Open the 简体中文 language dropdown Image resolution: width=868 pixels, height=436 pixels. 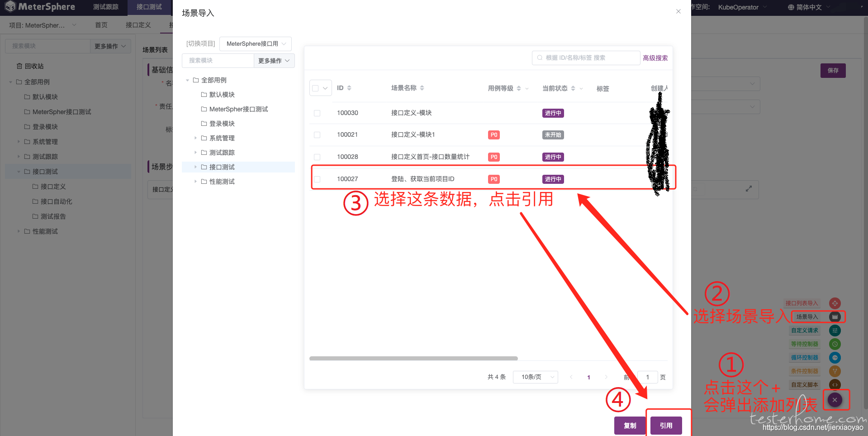(x=809, y=7)
